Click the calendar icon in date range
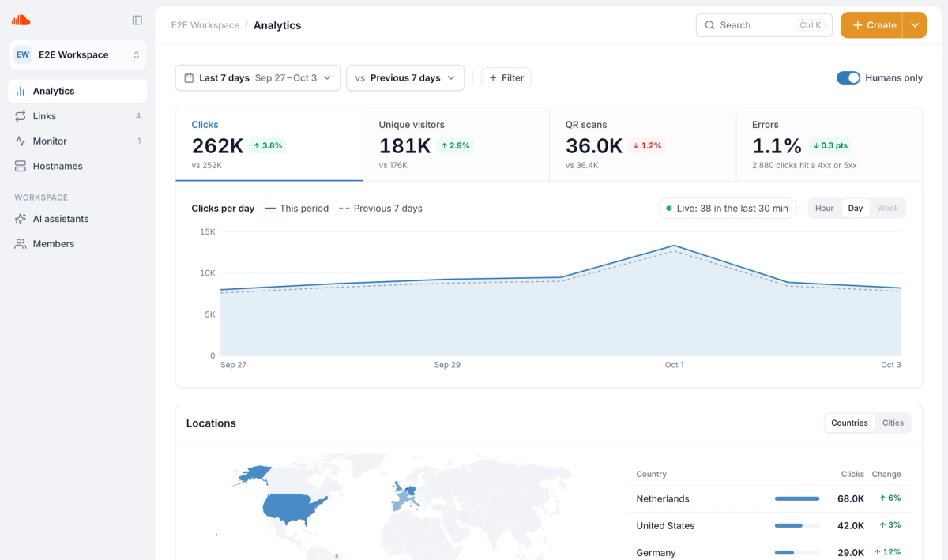Viewport: 948px width, 560px height. click(x=189, y=78)
